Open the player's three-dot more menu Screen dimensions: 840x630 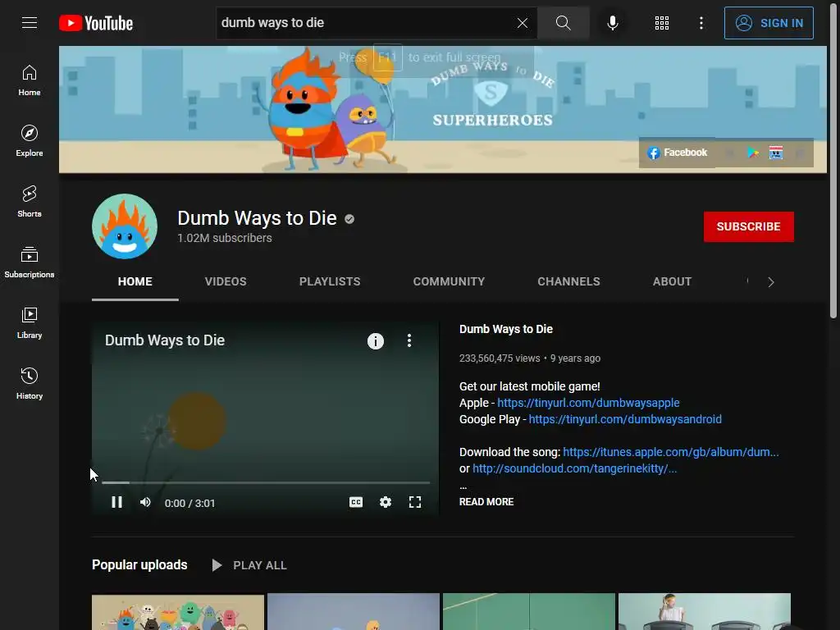point(409,340)
